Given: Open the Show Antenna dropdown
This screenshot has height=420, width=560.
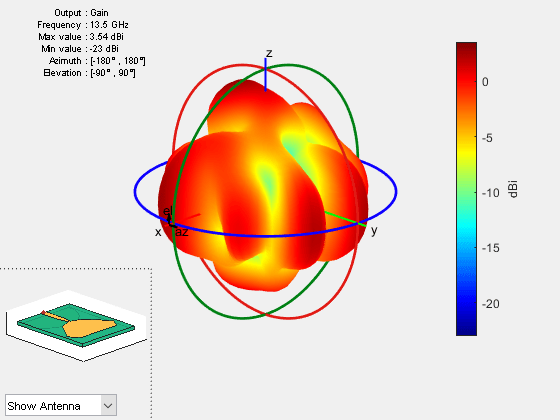Looking at the screenshot, I should point(61,405).
